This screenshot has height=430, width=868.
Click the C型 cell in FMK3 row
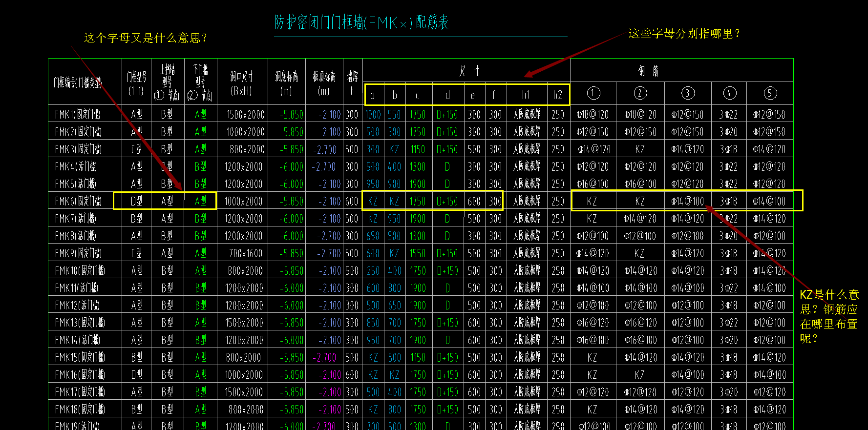(137, 149)
